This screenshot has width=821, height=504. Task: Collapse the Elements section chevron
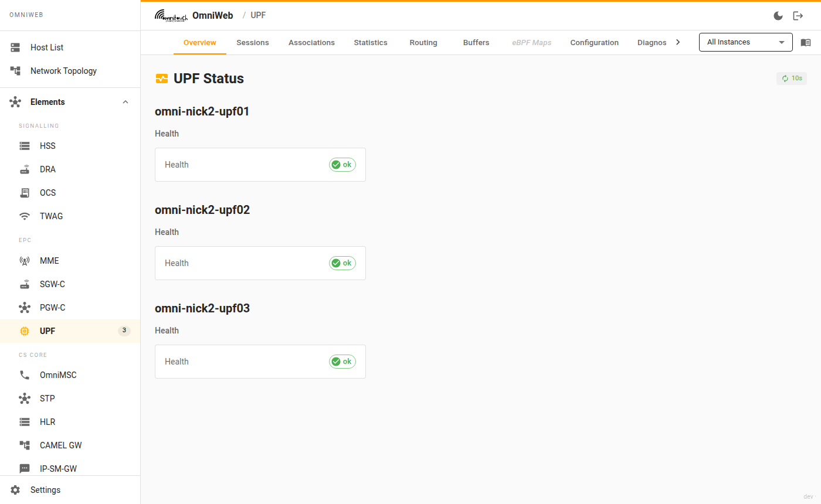[125, 102]
